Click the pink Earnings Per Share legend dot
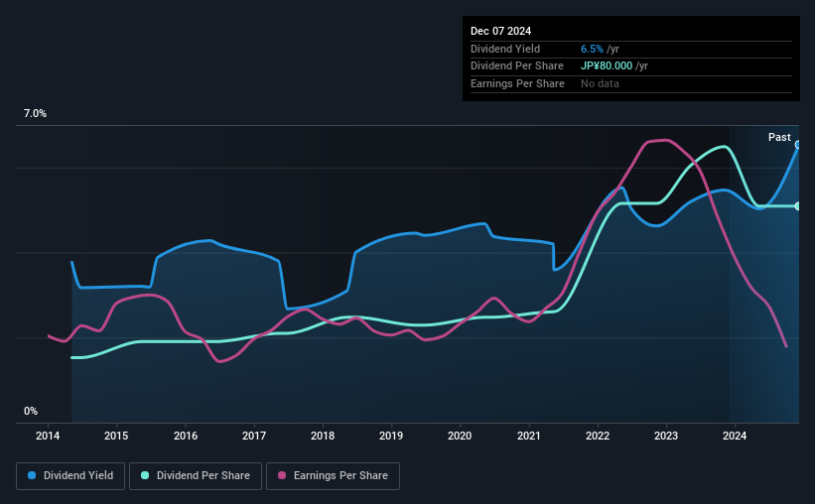815x504 pixels. click(x=282, y=475)
